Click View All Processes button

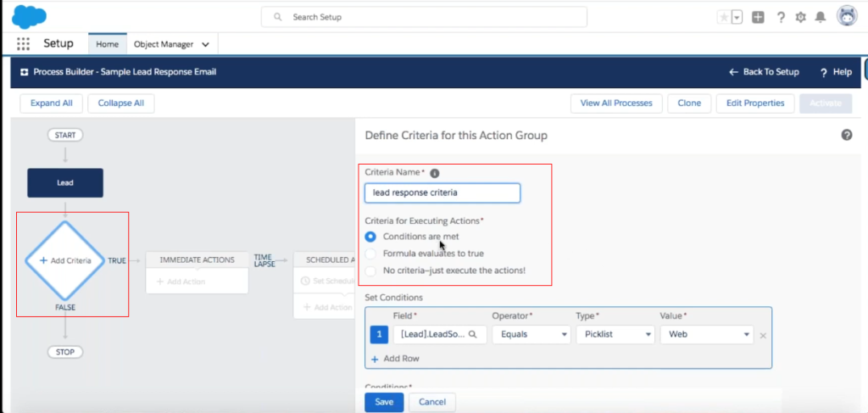(616, 103)
